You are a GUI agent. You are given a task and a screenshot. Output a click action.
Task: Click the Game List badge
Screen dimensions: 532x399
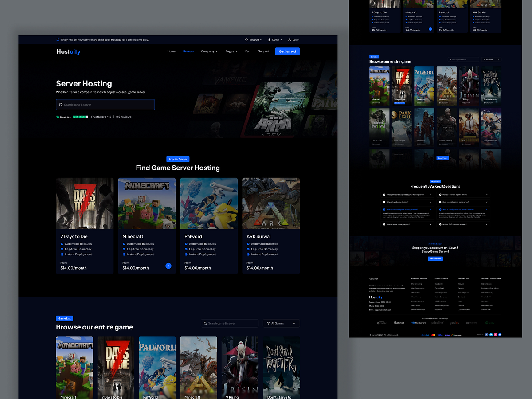(x=64, y=318)
